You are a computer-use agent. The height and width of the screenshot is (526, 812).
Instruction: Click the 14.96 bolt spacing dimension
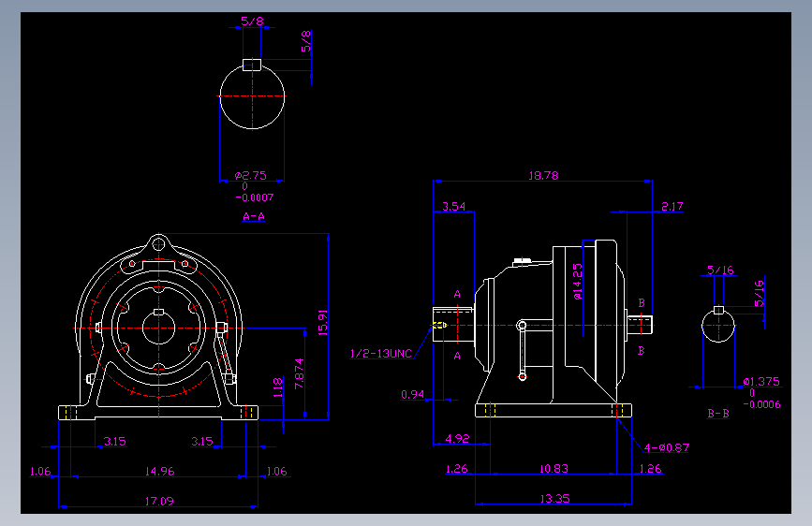pos(159,471)
